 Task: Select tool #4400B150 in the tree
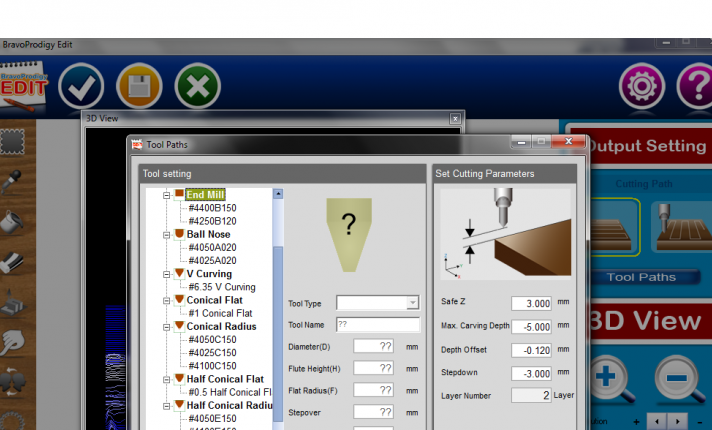pyautogui.click(x=212, y=208)
